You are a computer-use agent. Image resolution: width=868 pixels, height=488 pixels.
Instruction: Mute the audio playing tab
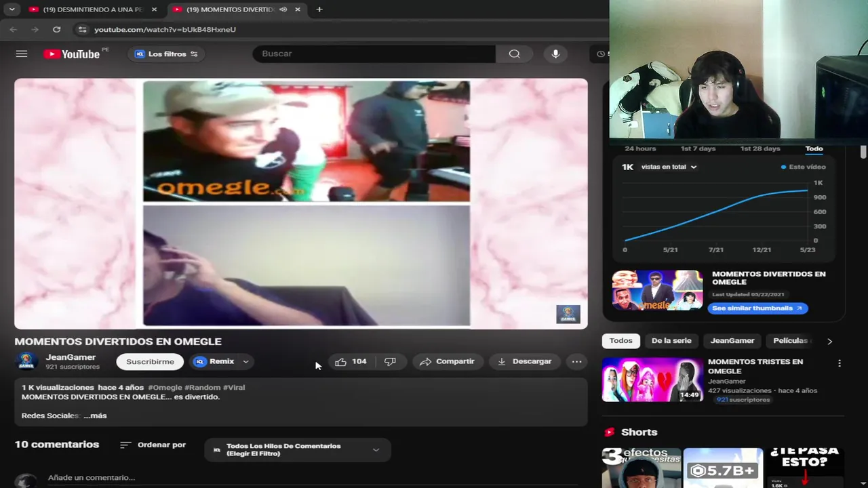tap(283, 9)
